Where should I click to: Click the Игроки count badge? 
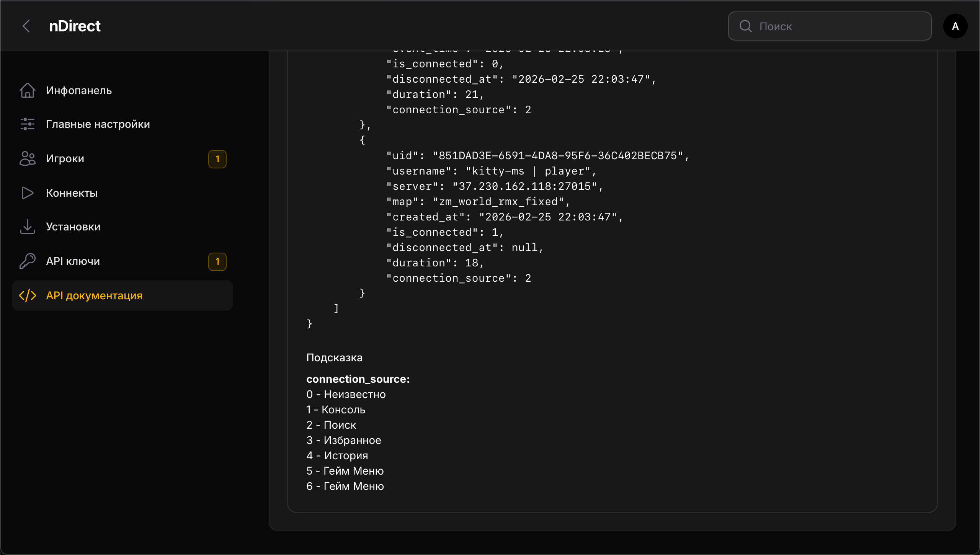point(217,159)
